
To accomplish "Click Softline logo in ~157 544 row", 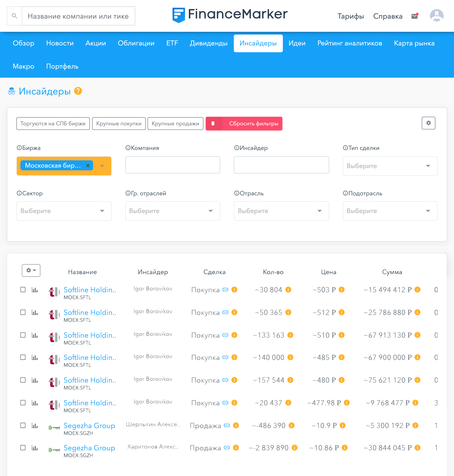I will click(x=54, y=382).
